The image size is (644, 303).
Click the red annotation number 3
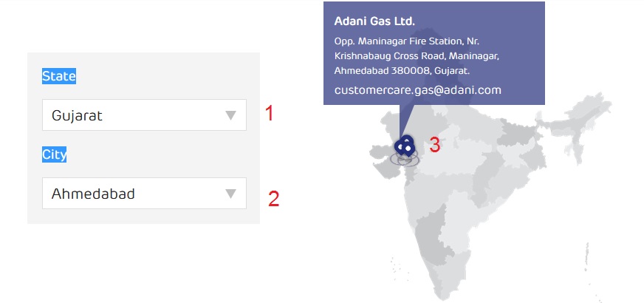coord(434,145)
